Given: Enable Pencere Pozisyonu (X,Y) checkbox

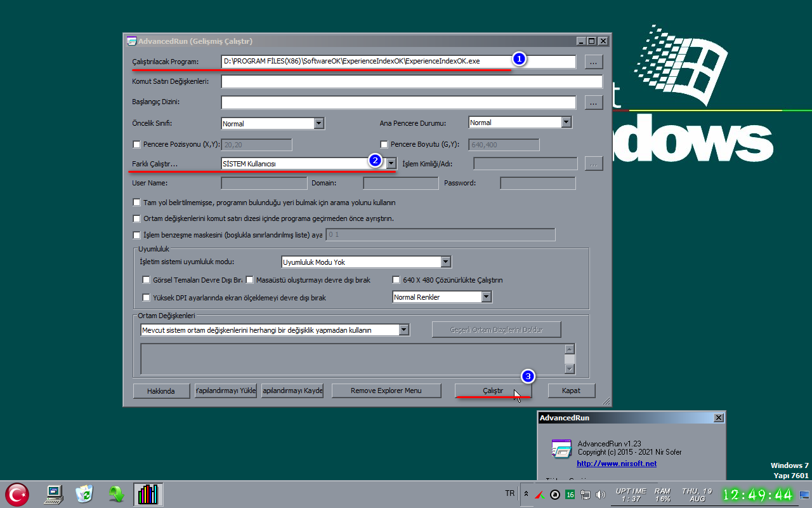Looking at the screenshot, I should coord(136,144).
